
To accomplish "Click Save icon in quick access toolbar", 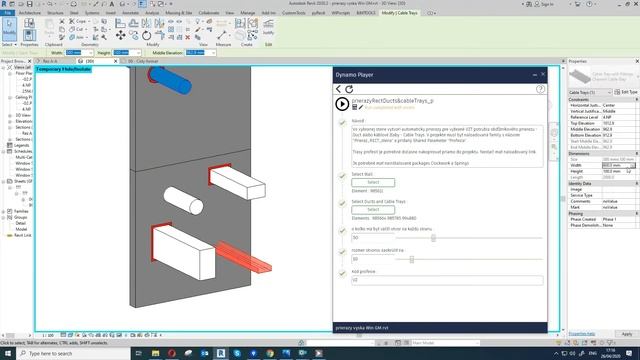I will click(30, 4).
